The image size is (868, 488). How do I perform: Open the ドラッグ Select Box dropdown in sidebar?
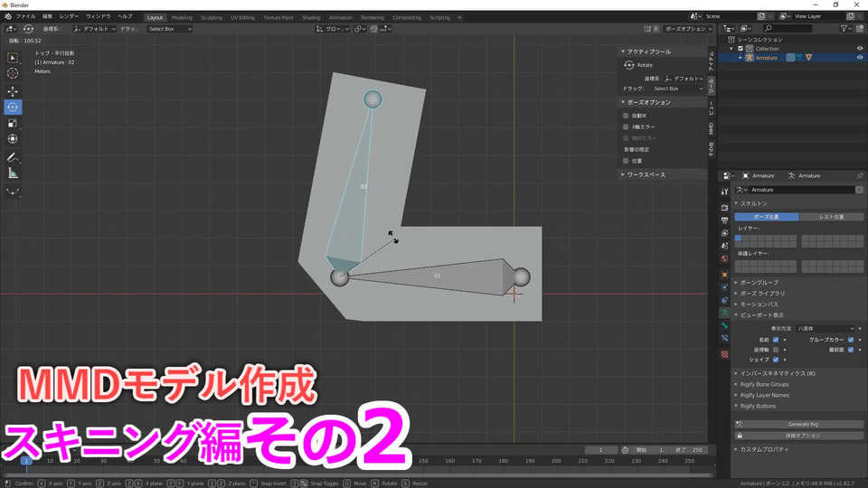[x=676, y=89]
